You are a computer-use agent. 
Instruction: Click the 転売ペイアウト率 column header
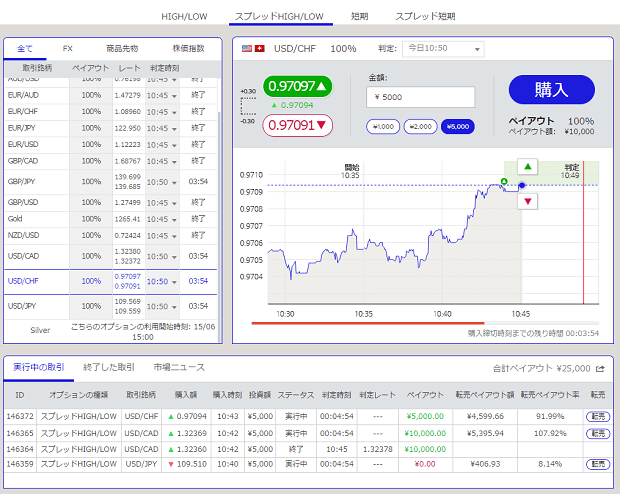pyautogui.click(x=550, y=395)
